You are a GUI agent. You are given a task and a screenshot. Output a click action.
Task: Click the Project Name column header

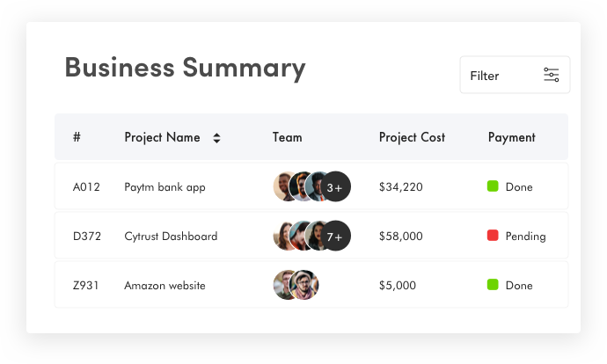click(x=162, y=137)
